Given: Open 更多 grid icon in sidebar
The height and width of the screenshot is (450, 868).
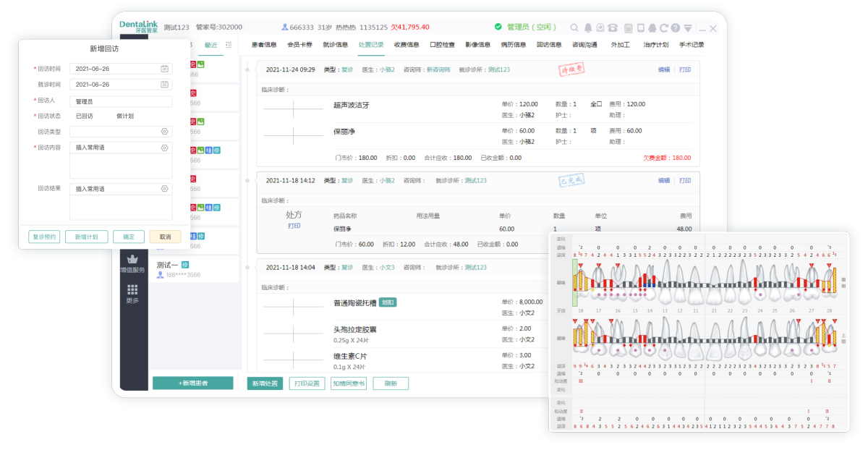Looking at the screenshot, I should [132, 289].
